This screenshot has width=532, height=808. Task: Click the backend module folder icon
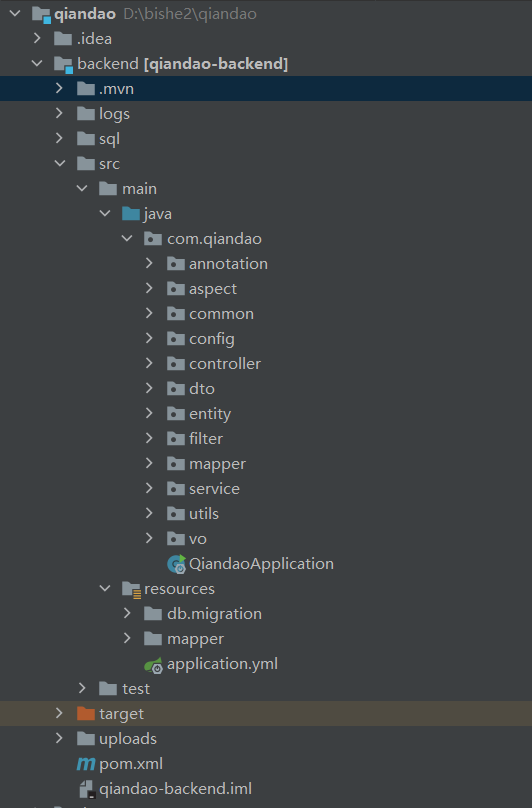pyautogui.click(x=63, y=64)
